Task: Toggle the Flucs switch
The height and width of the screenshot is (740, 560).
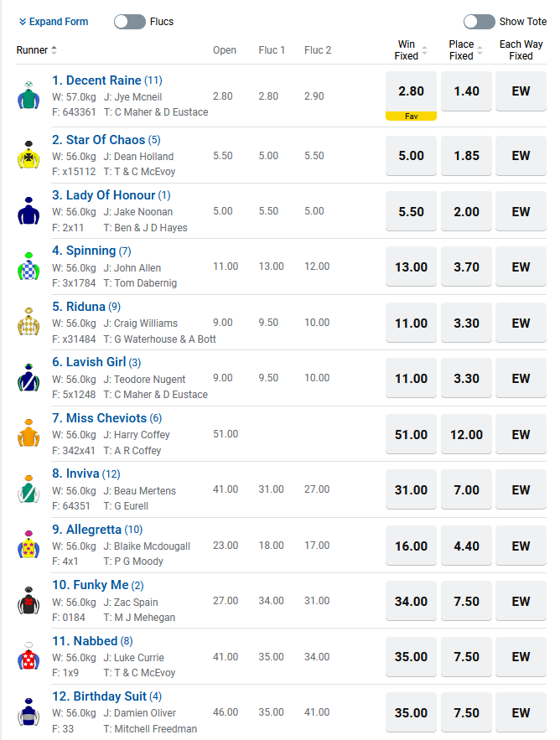Action: tap(130, 22)
